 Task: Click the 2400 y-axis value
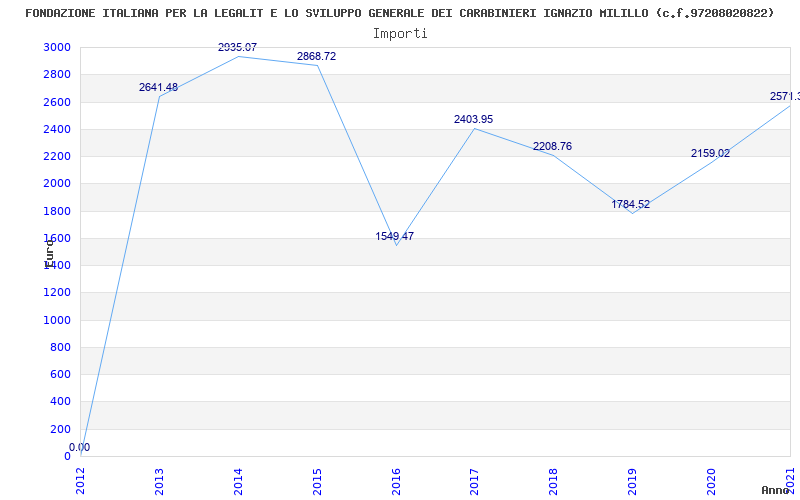tap(57, 129)
